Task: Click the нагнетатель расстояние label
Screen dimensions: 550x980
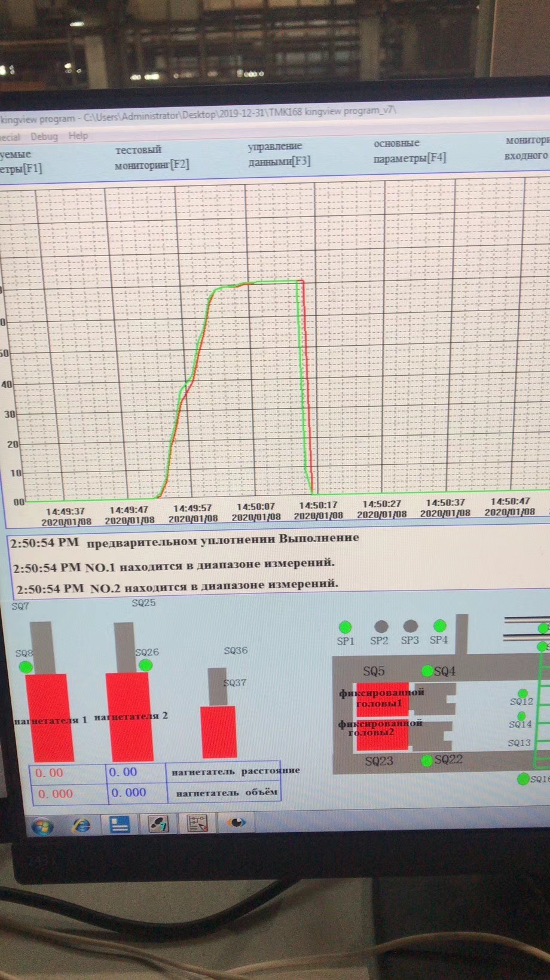Action: [236, 771]
